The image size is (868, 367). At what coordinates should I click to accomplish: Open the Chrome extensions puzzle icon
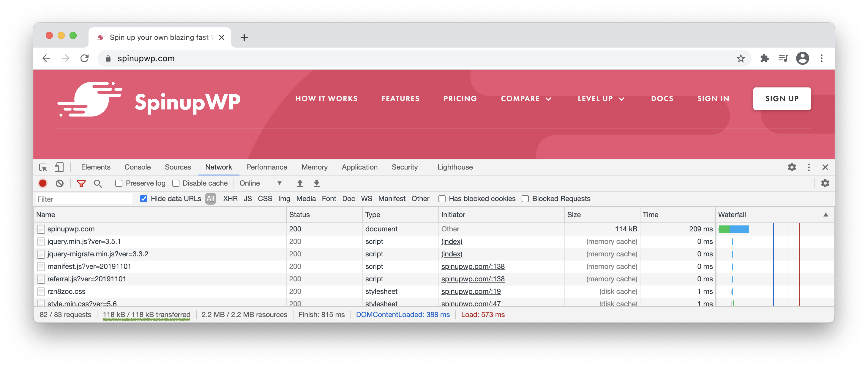point(765,58)
